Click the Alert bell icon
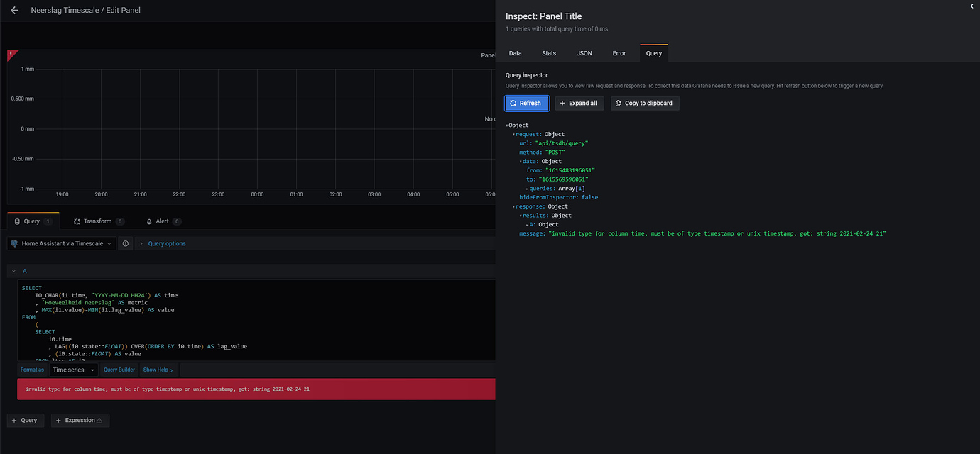This screenshot has height=454, width=980. click(x=149, y=221)
